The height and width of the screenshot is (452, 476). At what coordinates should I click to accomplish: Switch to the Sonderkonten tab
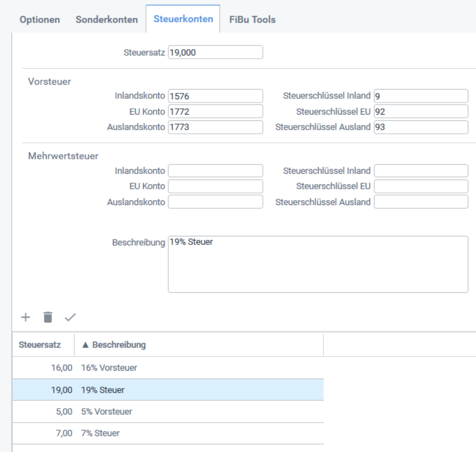coord(106,20)
